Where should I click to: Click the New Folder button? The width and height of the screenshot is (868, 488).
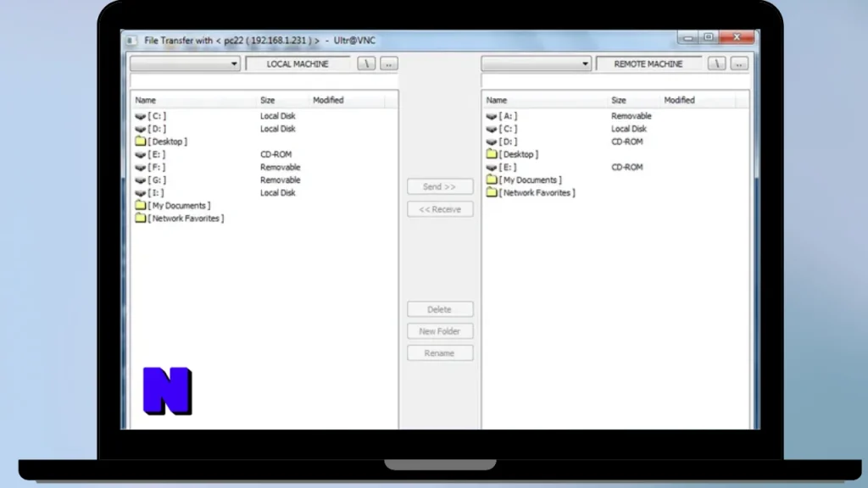pos(440,331)
